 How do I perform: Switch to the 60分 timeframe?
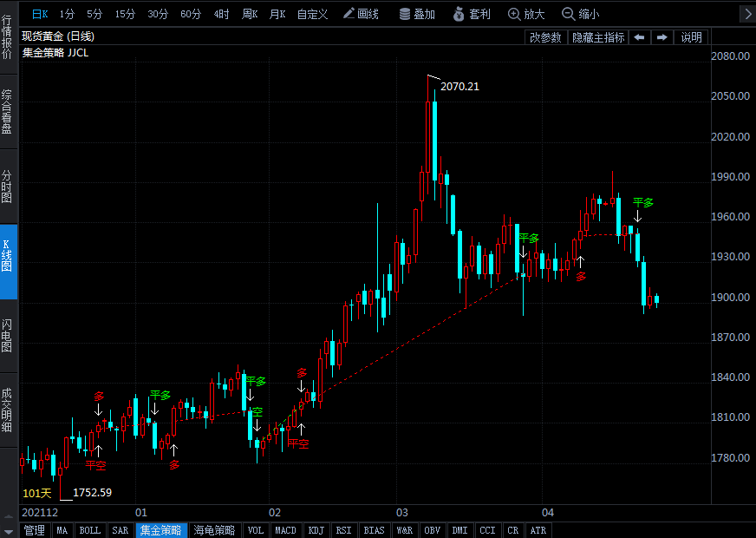(x=191, y=14)
